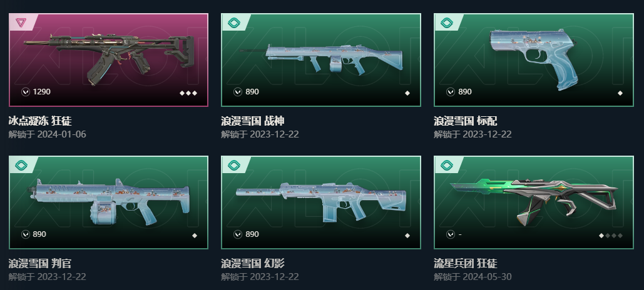Click the three upgrade level diamonds on 冰点凝冻 card

click(188, 93)
